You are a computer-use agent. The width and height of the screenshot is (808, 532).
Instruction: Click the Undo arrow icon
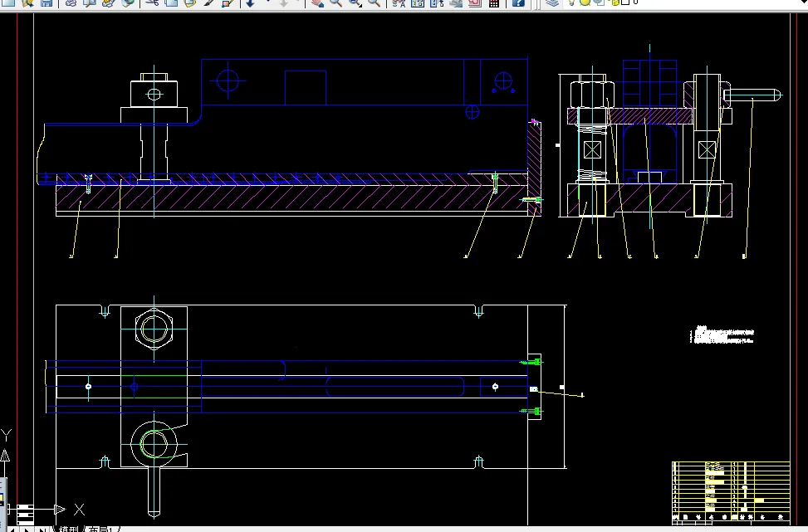click(251, 2)
